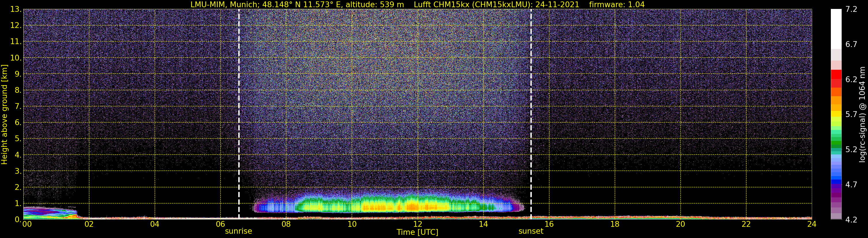The image size is (868, 238).
Task: Click the x-axis tick label '10'
Action: [x=352, y=224]
